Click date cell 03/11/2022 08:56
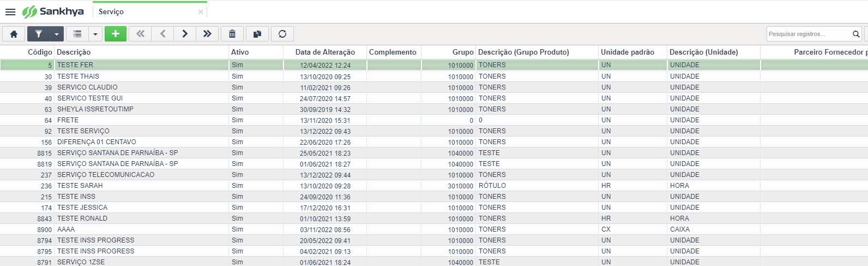Screen dimensions: 868x266 [325, 229]
